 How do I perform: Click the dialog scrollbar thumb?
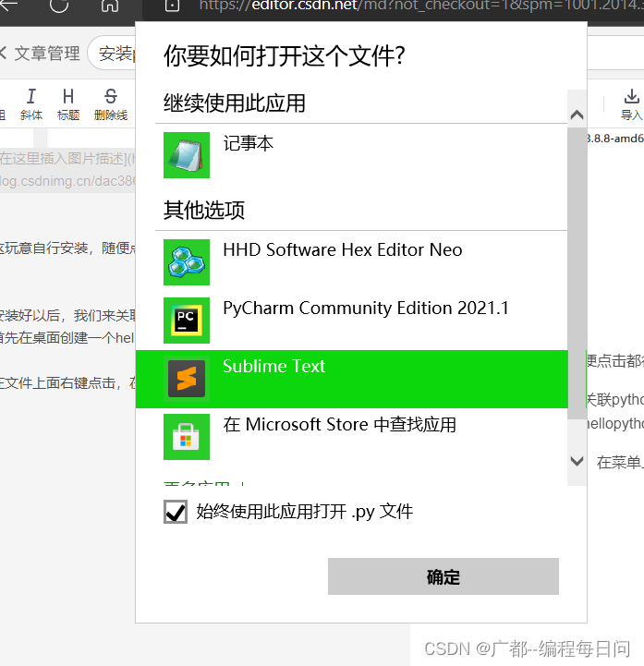click(577, 273)
